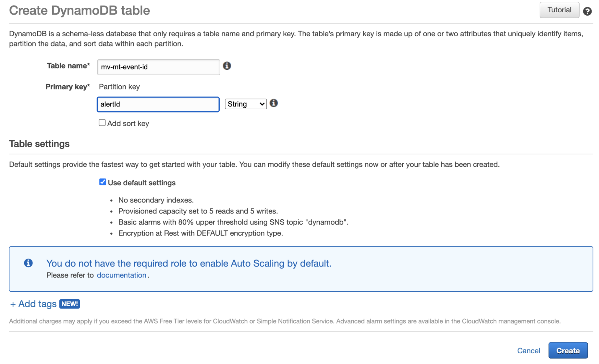This screenshot has width=599, height=364.
Task: Focus the Table name input field
Action: click(x=158, y=67)
